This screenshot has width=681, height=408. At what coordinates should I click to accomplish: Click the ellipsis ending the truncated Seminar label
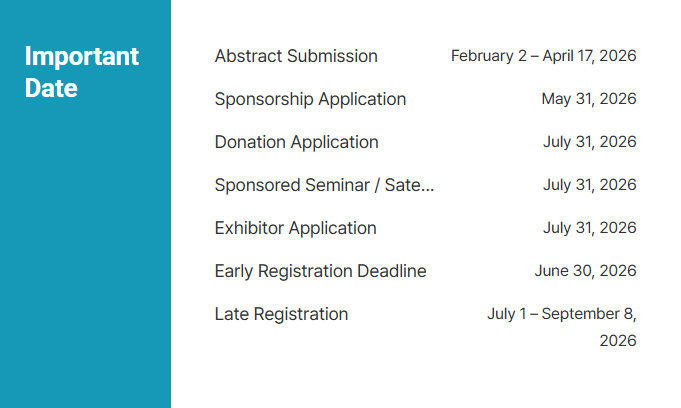429,186
